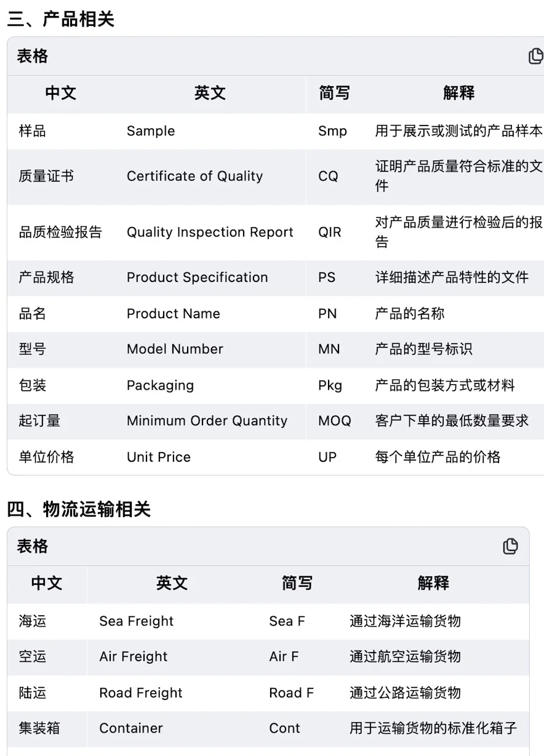Click the 'Minimum Order Quantity' text
The height and width of the screenshot is (756, 544).
pos(207,421)
